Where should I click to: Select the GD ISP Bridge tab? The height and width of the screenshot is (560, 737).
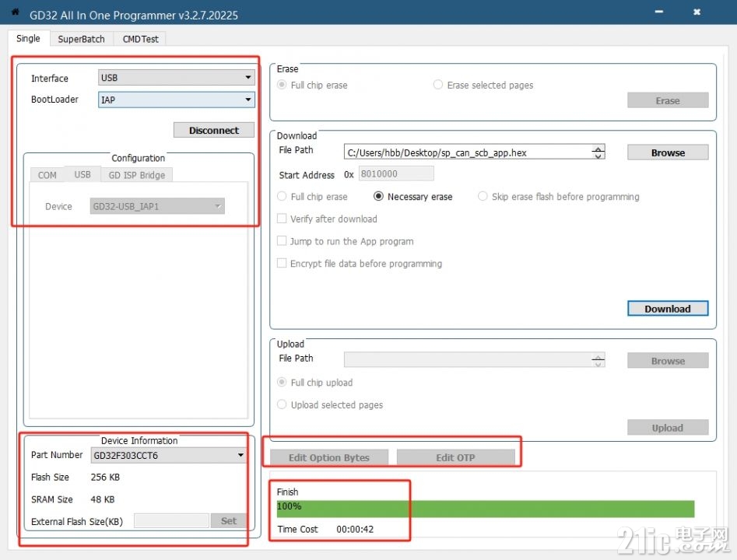tap(137, 175)
